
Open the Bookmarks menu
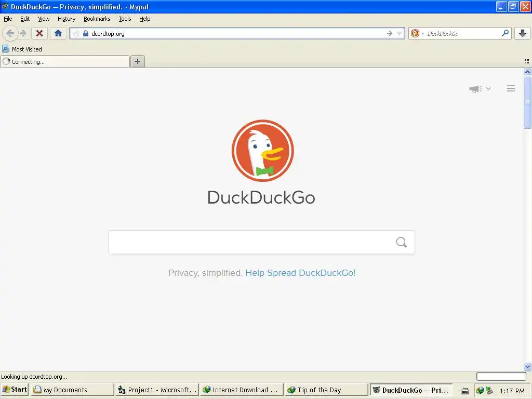click(97, 19)
